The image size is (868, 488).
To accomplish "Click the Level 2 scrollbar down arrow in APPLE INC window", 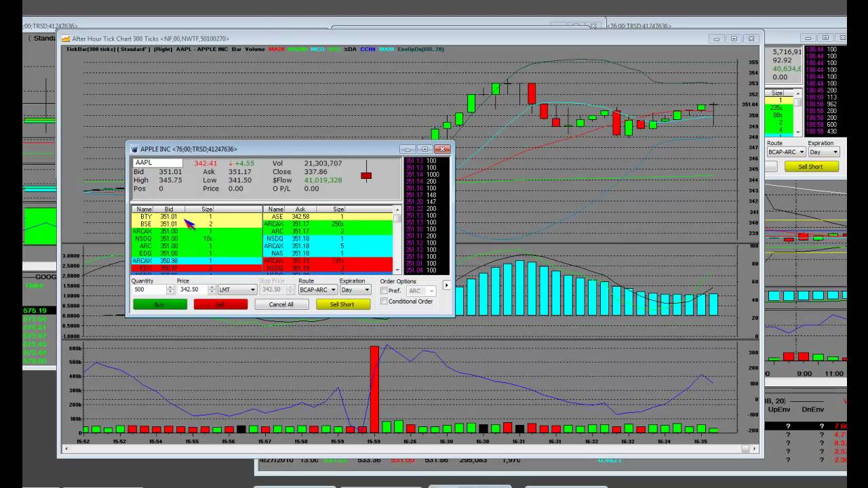I will click(x=397, y=270).
